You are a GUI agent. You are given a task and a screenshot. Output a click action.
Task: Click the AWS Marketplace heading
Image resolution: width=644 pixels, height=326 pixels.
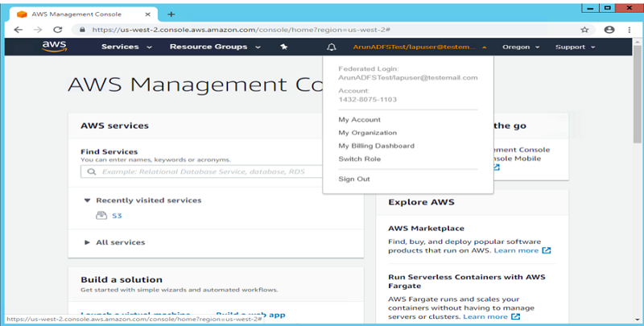tap(426, 229)
